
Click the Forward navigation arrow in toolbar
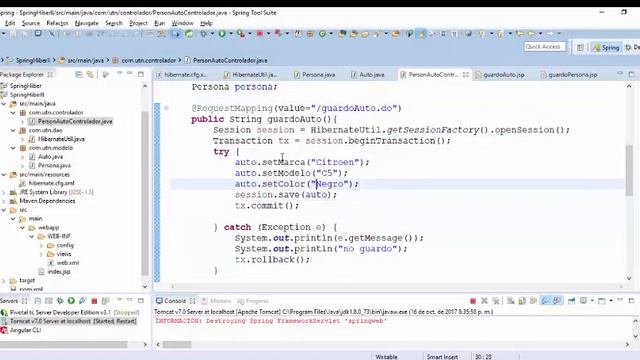point(550,33)
